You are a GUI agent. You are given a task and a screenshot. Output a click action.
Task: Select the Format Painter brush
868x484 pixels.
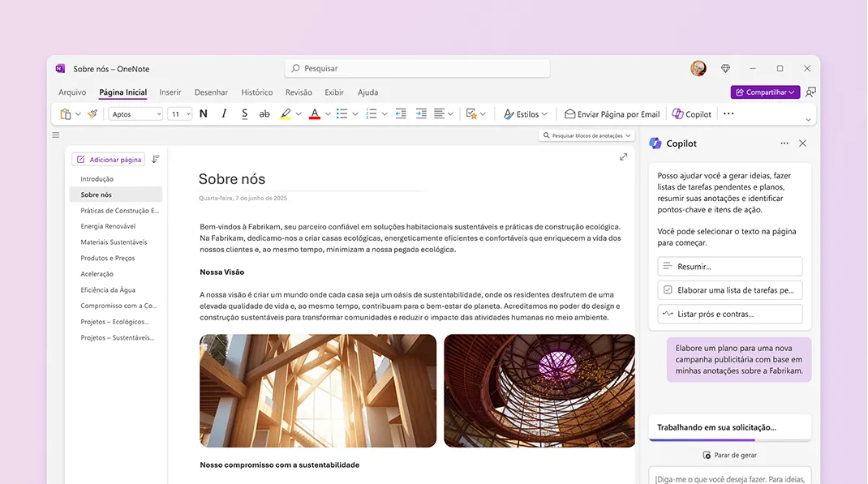(x=92, y=114)
